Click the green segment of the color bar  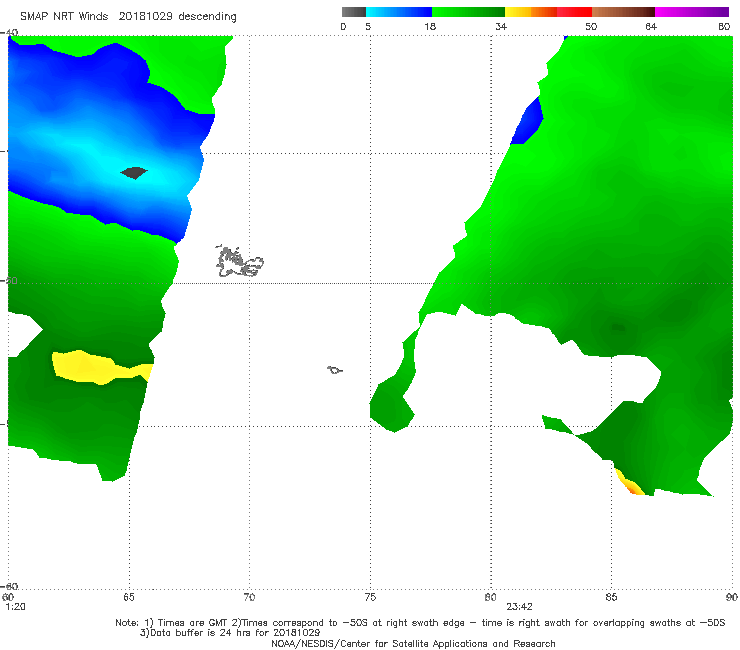pyautogui.click(x=468, y=12)
